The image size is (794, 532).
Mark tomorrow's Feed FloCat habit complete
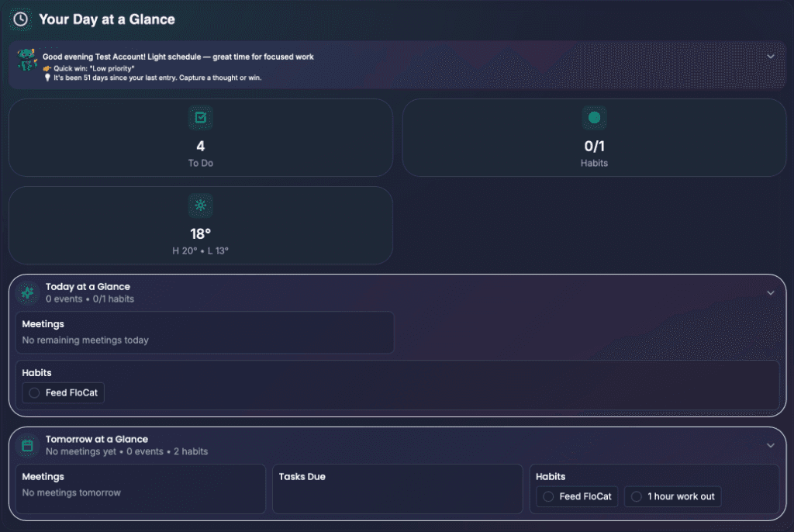pyautogui.click(x=548, y=496)
